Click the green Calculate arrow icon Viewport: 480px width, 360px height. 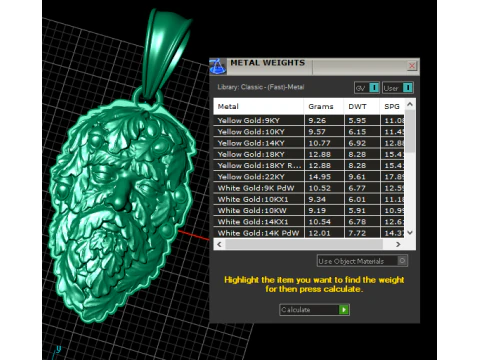344,310
